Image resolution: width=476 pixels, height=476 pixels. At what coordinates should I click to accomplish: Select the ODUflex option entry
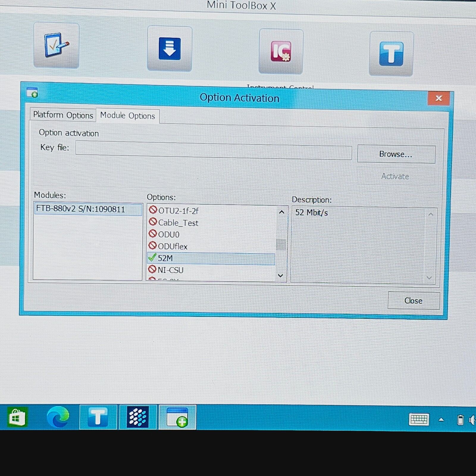pos(173,246)
